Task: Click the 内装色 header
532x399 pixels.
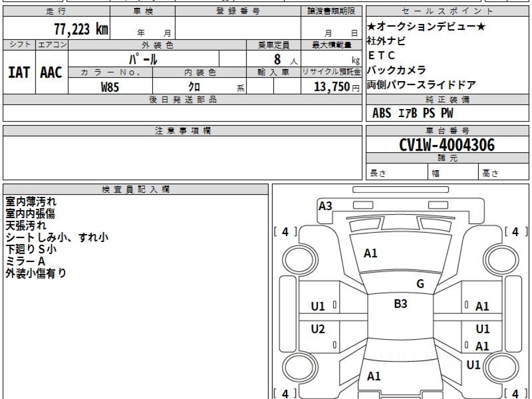Action: point(199,72)
